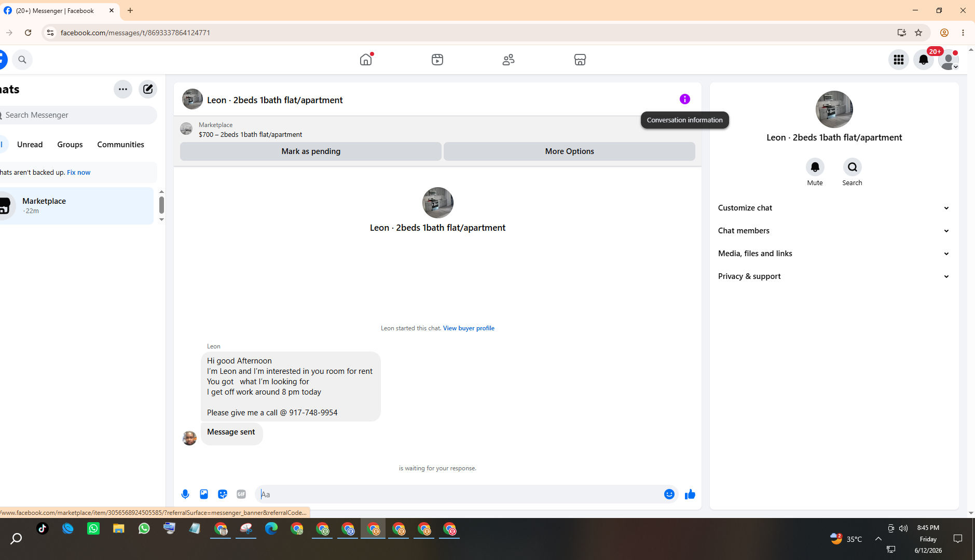Open chats options three-dot button
The width and height of the screenshot is (975, 560).
(x=123, y=89)
